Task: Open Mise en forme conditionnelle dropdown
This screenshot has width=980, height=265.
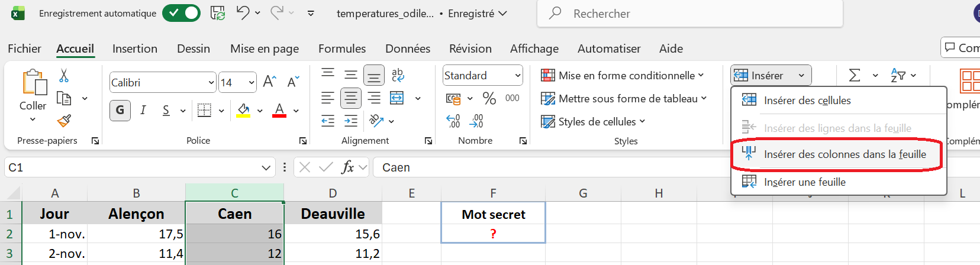Action: point(622,76)
